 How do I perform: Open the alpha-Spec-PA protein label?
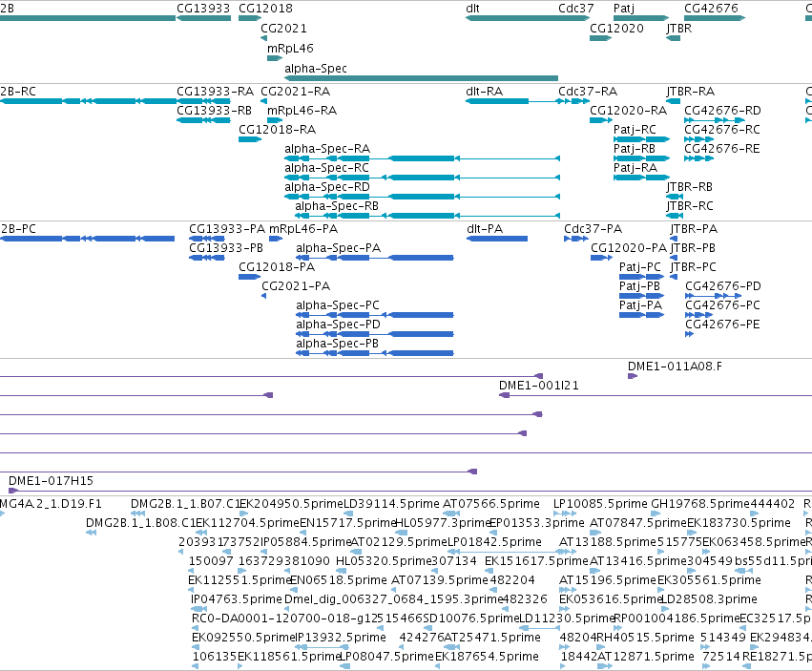[x=338, y=248]
